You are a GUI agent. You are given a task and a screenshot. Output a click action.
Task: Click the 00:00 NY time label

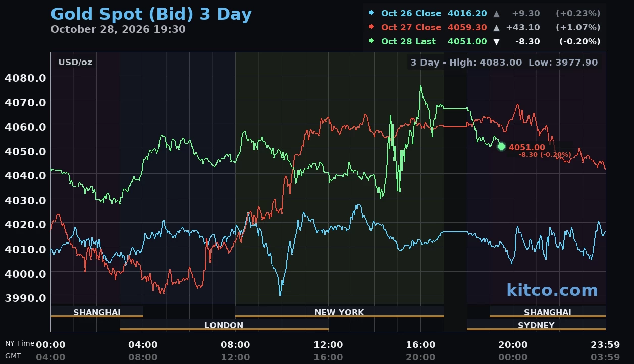click(50, 345)
